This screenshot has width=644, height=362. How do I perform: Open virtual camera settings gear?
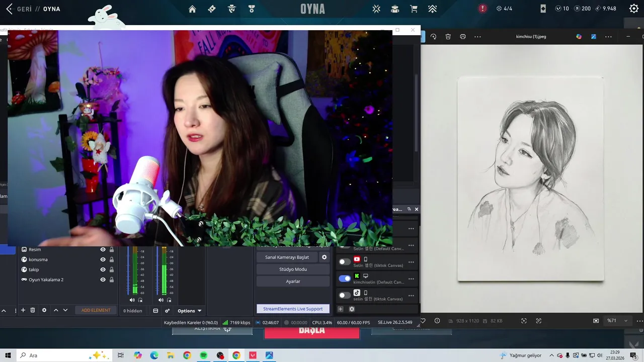(x=324, y=257)
